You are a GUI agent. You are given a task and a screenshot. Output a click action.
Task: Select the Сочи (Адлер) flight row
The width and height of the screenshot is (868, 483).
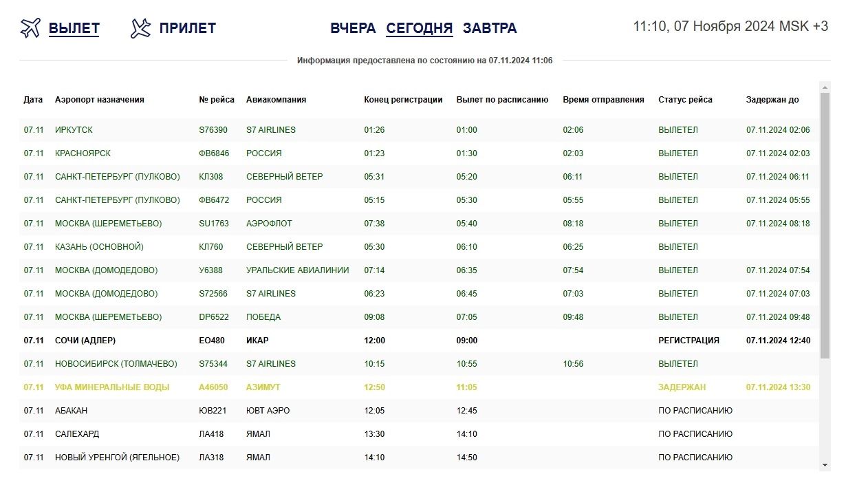[85, 341]
